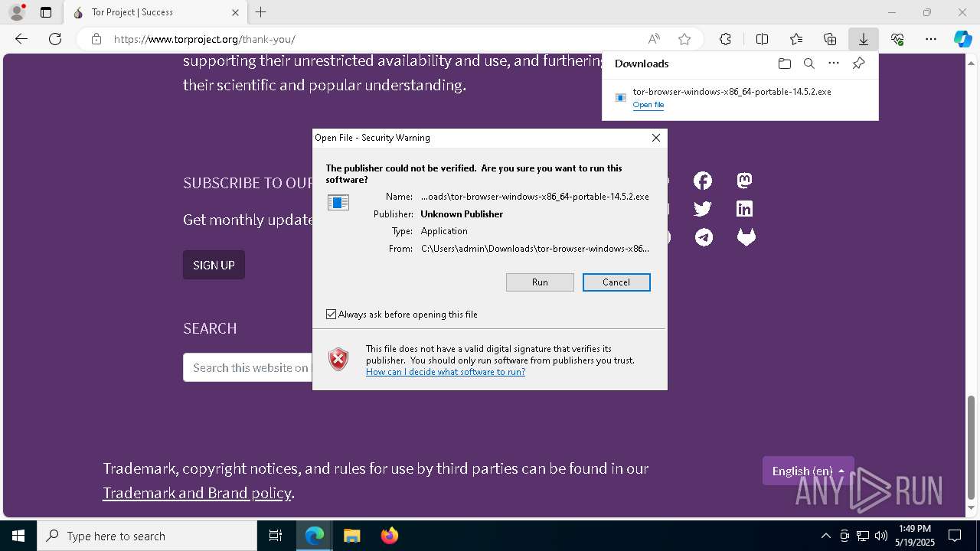Open the Favorites list icon
Image resolution: width=980 pixels, height=551 pixels.
click(x=796, y=39)
